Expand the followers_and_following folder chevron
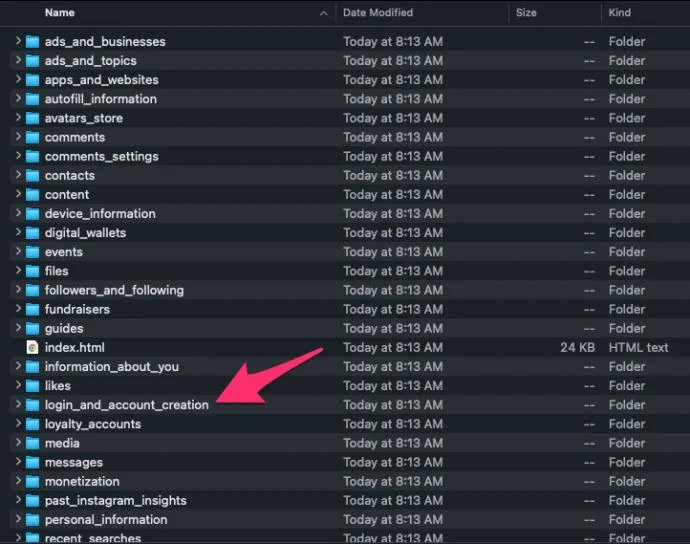This screenshot has height=544, width=690. pyautogui.click(x=18, y=289)
